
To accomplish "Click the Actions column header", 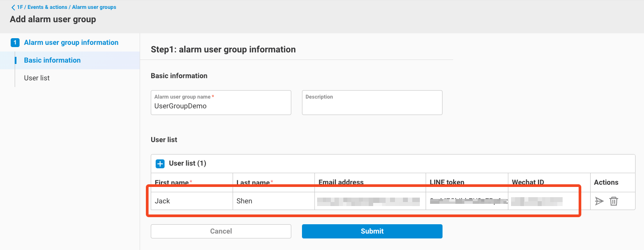I will tap(606, 182).
